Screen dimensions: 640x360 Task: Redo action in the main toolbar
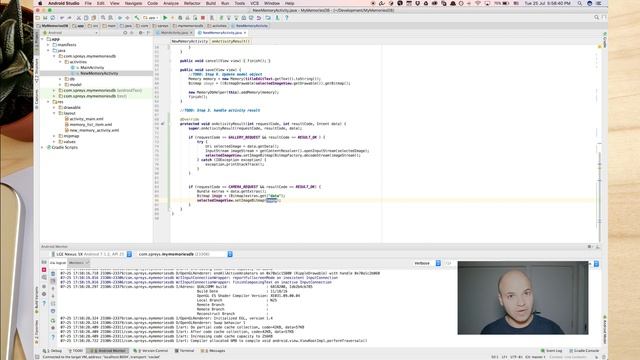[x=69, y=18]
